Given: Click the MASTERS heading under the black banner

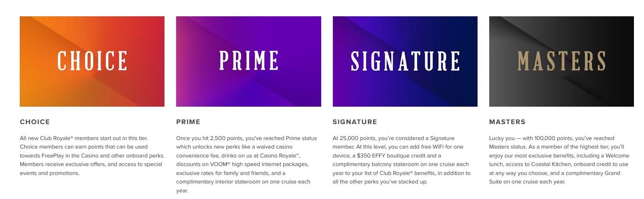Looking at the screenshot, I should pos(507,122).
